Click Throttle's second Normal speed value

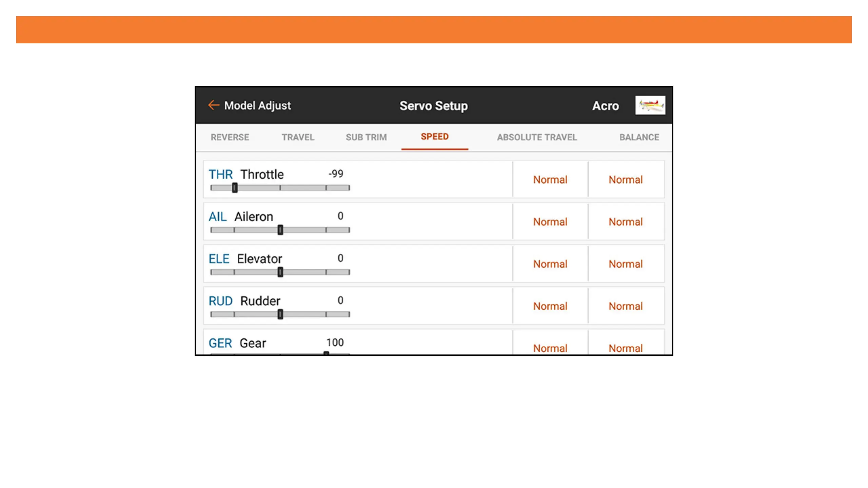(626, 180)
